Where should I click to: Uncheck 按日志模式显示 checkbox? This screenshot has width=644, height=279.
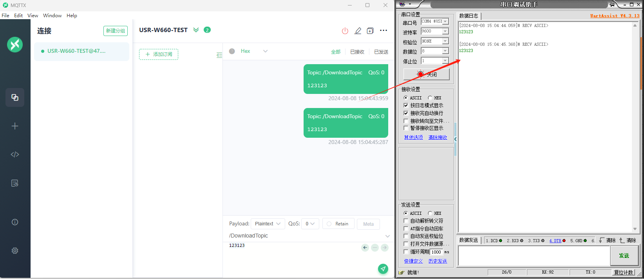(406, 105)
